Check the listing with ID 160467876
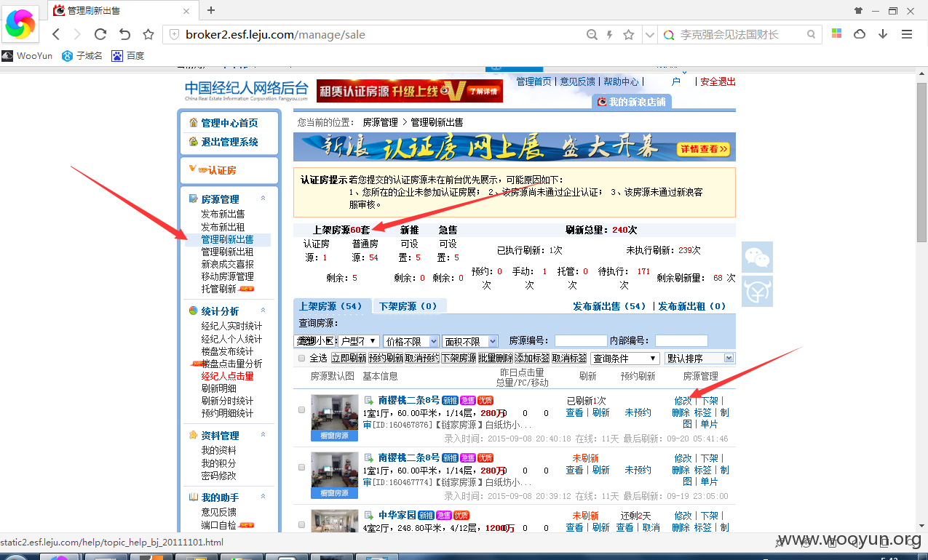This screenshot has width=928, height=560. [x=301, y=410]
